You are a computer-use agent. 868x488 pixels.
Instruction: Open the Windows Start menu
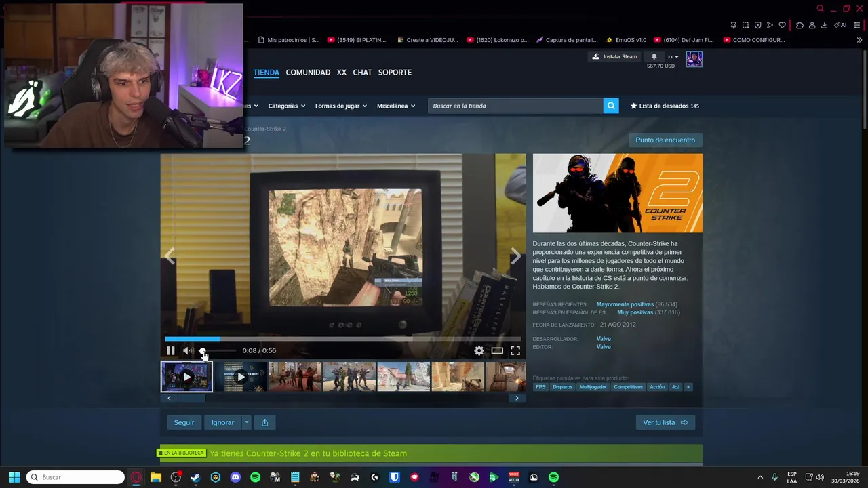coord(14,477)
